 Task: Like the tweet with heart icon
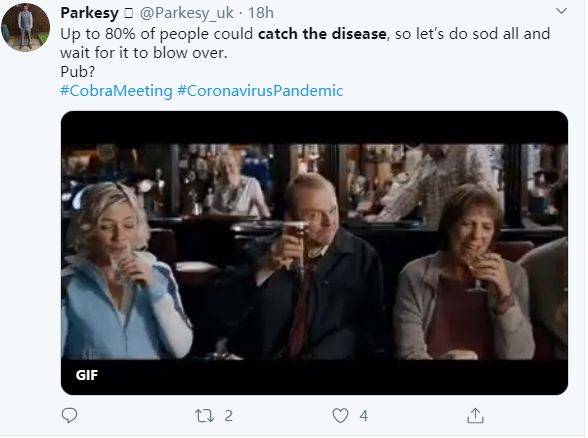340,416
